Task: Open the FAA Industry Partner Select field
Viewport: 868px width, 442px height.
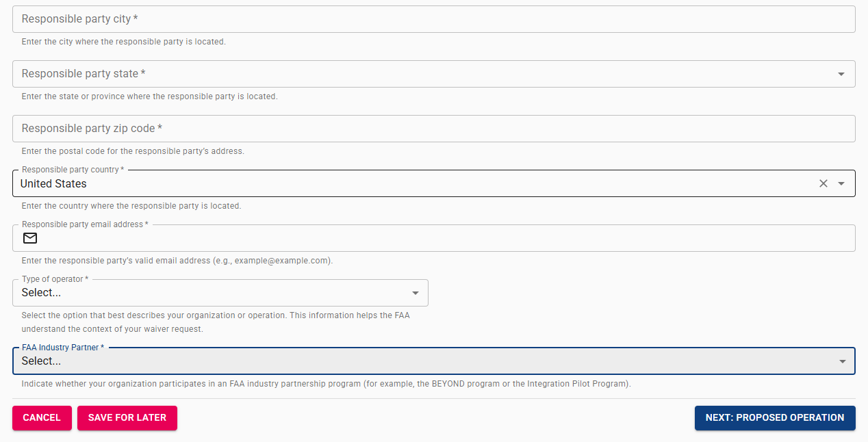Action: (x=424, y=361)
